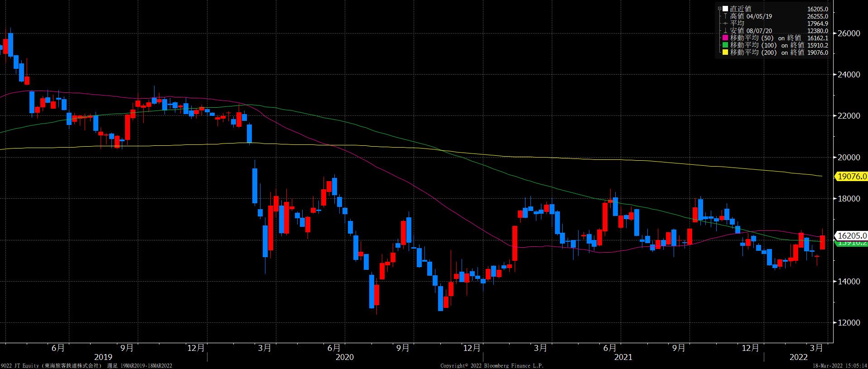Click the 16205.0 last price axis label

click(x=852, y=235)
